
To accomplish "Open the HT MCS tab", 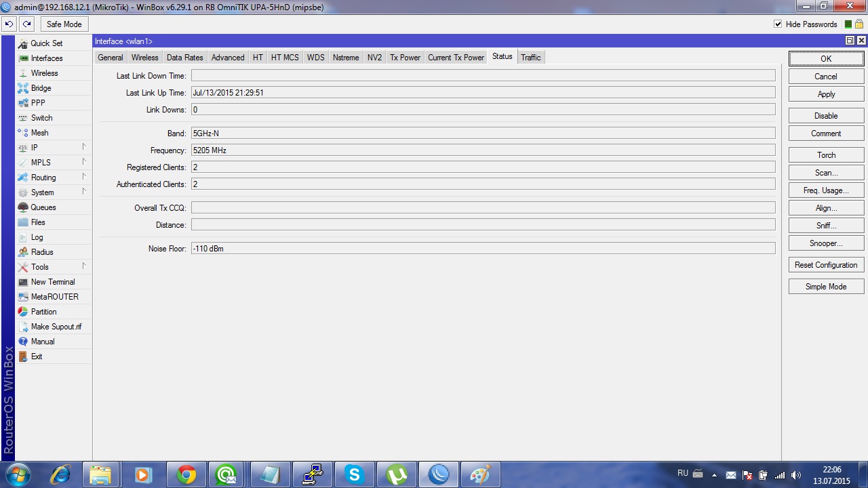I will click(285, 58).
